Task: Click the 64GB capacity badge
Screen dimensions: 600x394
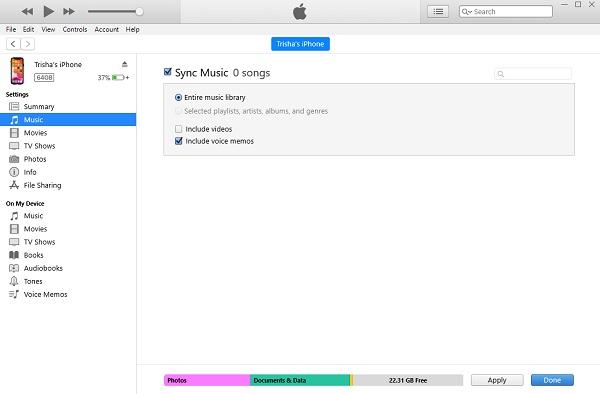Action: 44,78
